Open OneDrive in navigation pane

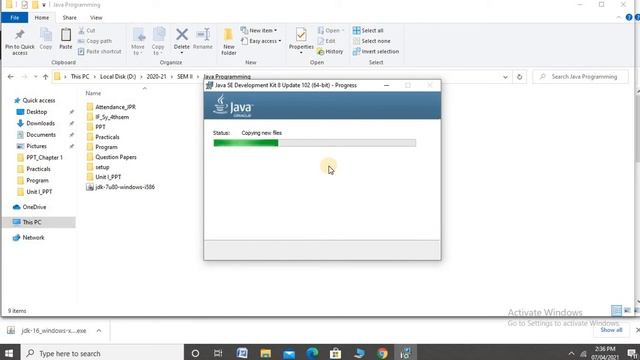coord(29,207)
